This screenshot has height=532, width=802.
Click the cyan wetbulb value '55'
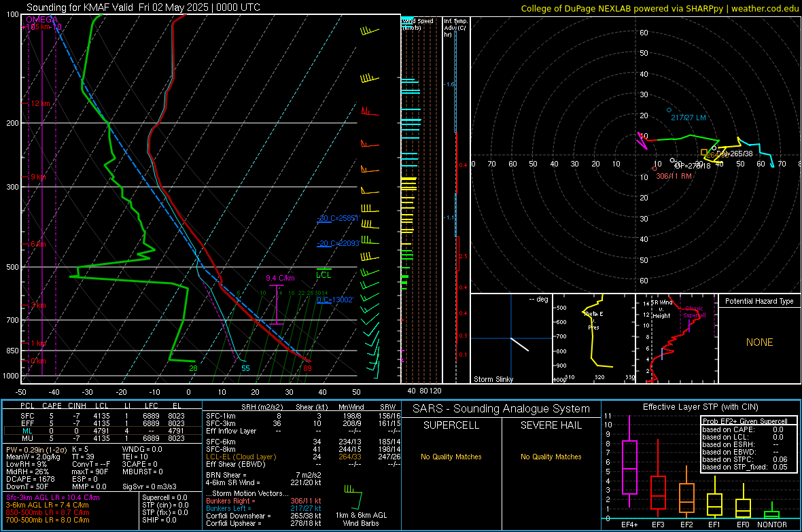[245, 368]
